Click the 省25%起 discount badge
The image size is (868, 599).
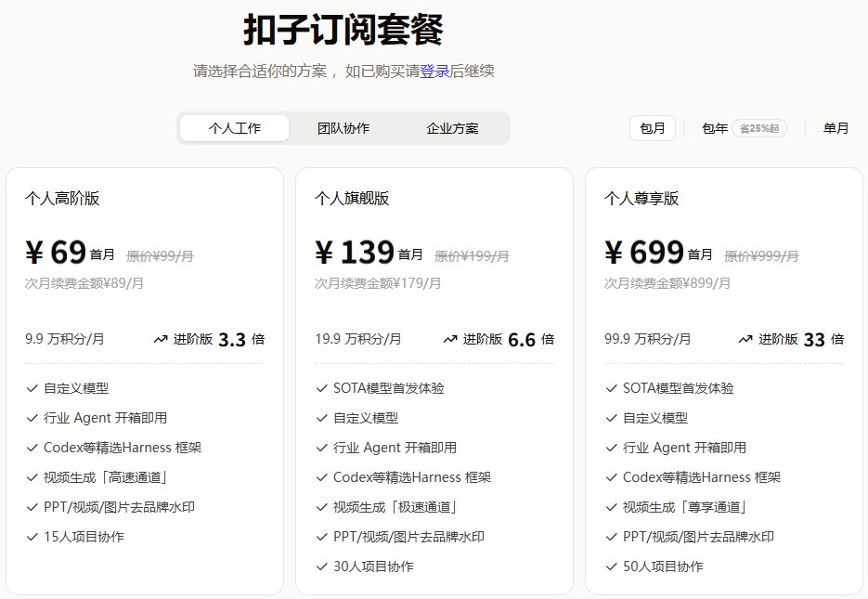(x=759, y=128)
